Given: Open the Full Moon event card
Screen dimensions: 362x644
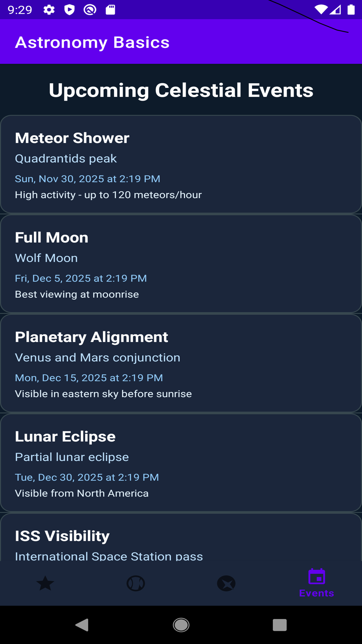Looking at the screenshot, I should pyautogui.click(x=181, y=264).
